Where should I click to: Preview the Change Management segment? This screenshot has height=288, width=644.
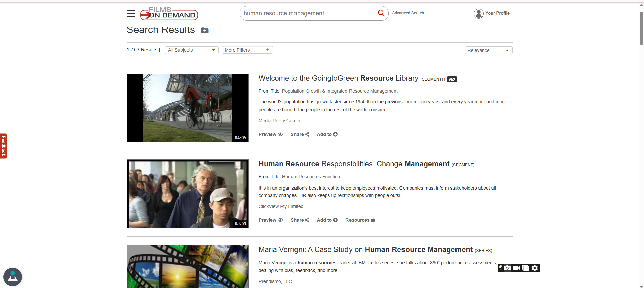click(271, 220)
